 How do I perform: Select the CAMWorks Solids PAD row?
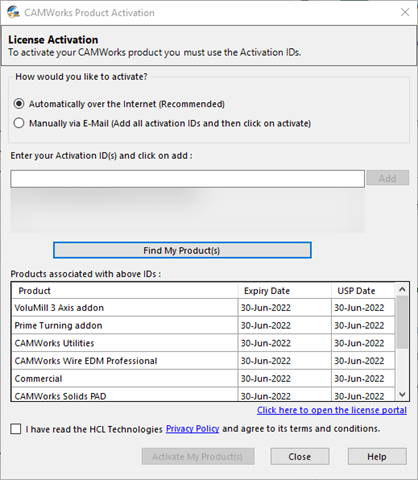coord(203,395)
